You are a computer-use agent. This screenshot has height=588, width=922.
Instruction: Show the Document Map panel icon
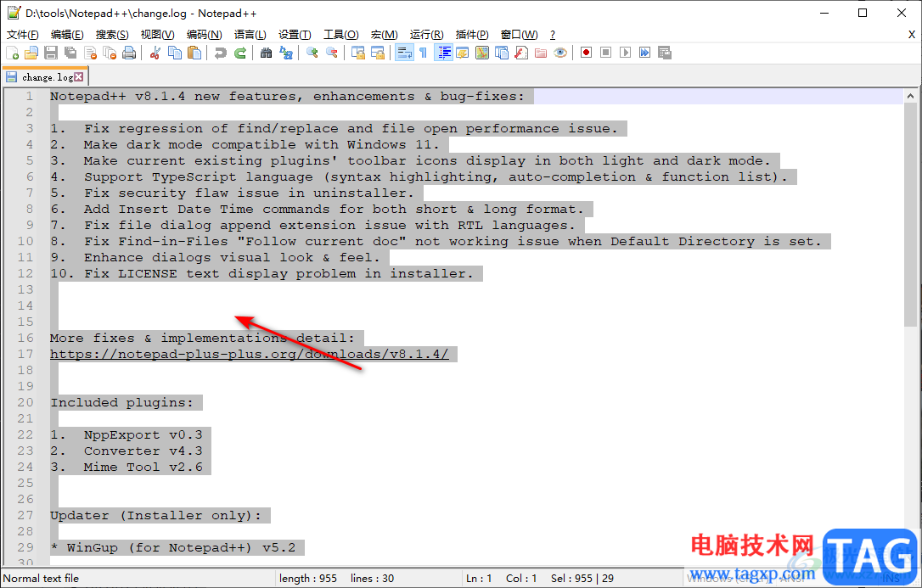tap(482, 53)
